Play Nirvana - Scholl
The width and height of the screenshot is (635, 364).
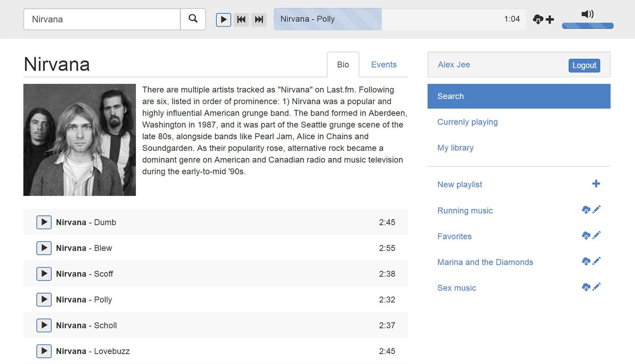[x=44, y=325]
